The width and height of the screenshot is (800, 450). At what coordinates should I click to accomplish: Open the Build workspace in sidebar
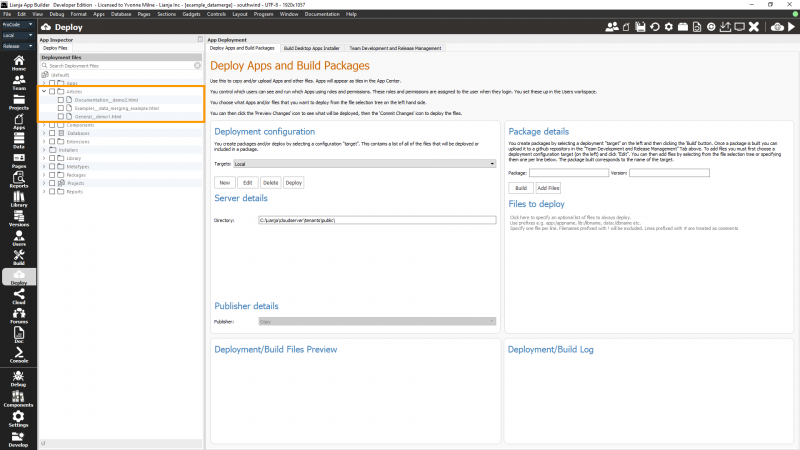(x=19, y=258)
